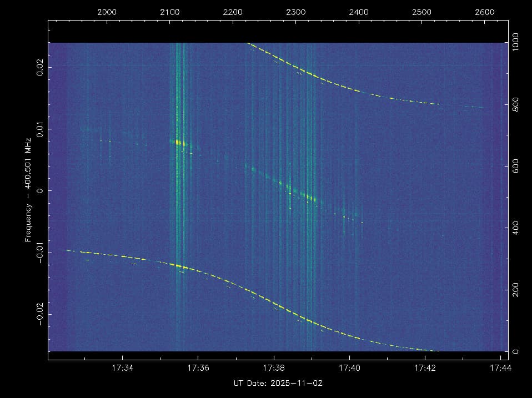
Task: Click the 200 label on right axis
Action: (516, 290)
